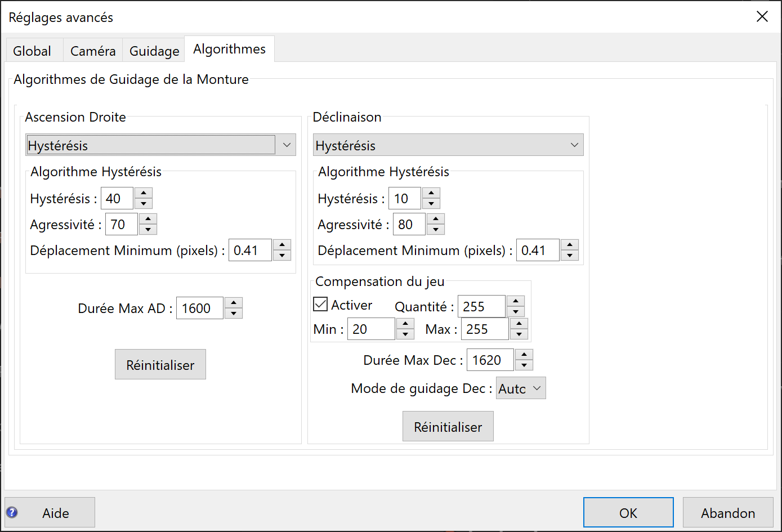Increase the Déclinaison Agressivité value
The image size is (782, 532).
tap(436, 219)
